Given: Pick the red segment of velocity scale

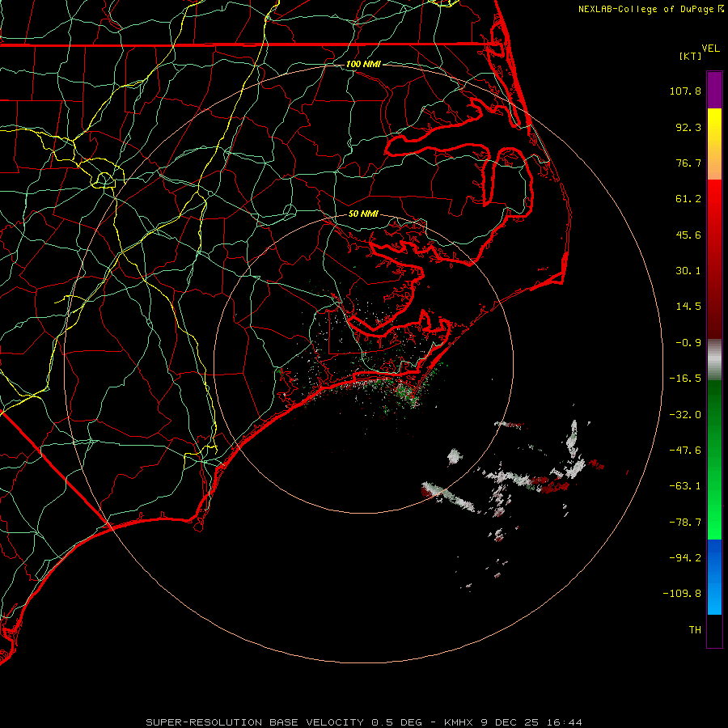Looking at the screenshot, I should tap(714, 259).
